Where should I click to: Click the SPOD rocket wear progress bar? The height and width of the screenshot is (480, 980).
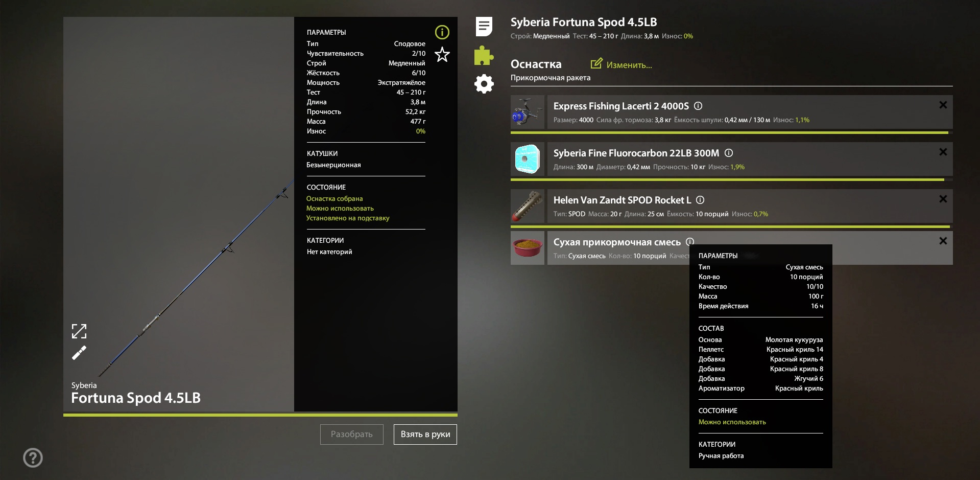click(x=731, y=226)
